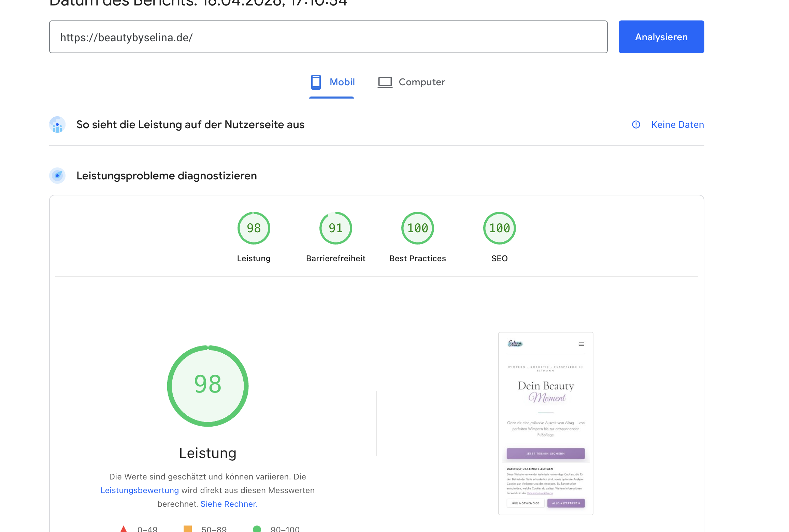Screen dimensions: 789x532
Task: Switch to the Mobil tab
Action: point(332,83)
